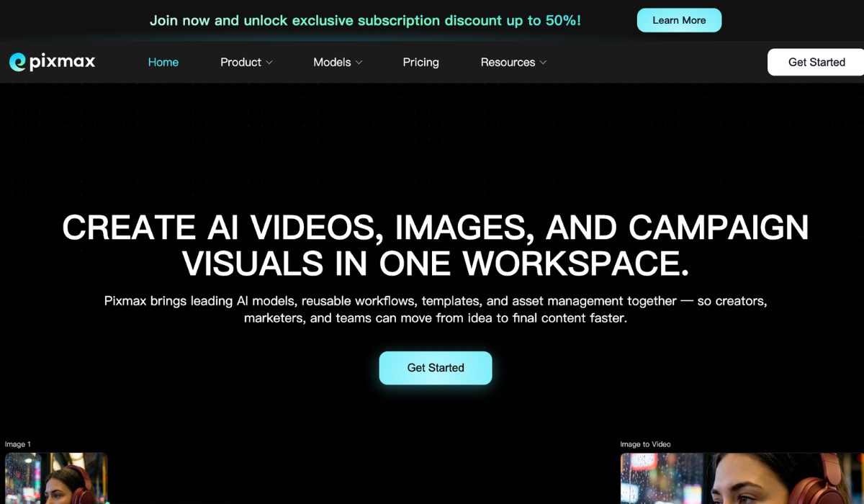Image resolution: width=864 pixels, height=504 pixels.
Task: Open the Product menu
Action: pyautogui.click(x=240, y=62)
